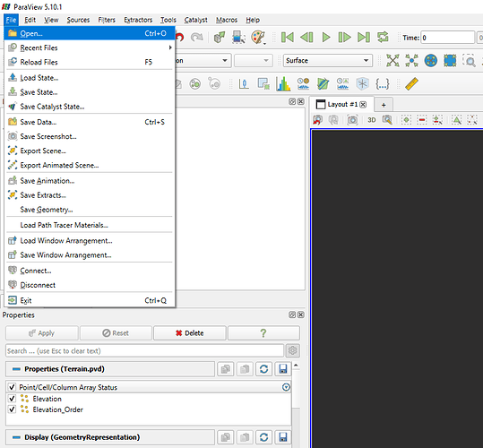Click the Properties panel gear advanced icon
483x448 pixels.
tap(292, 350)
